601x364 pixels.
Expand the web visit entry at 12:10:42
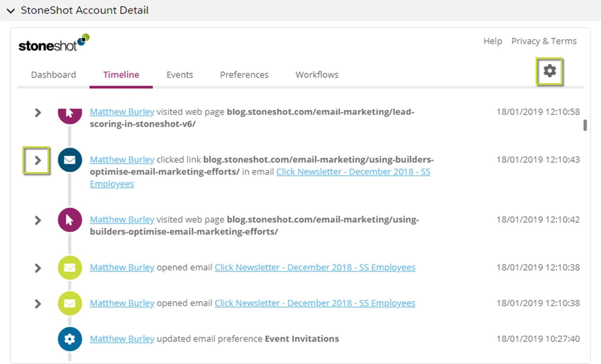tap(38, 220)
